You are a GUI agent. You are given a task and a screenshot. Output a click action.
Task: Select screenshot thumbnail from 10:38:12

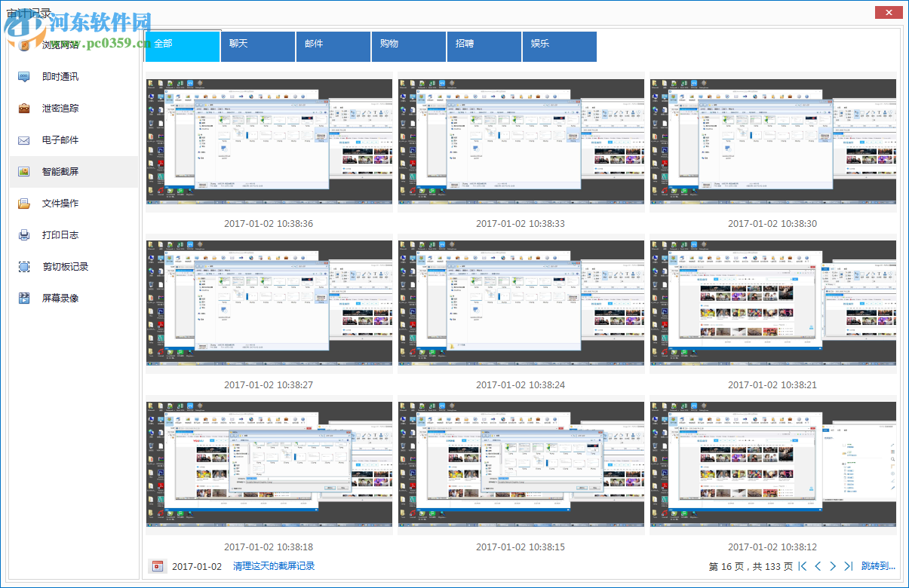pyautogui.click(x=773, y=464)
